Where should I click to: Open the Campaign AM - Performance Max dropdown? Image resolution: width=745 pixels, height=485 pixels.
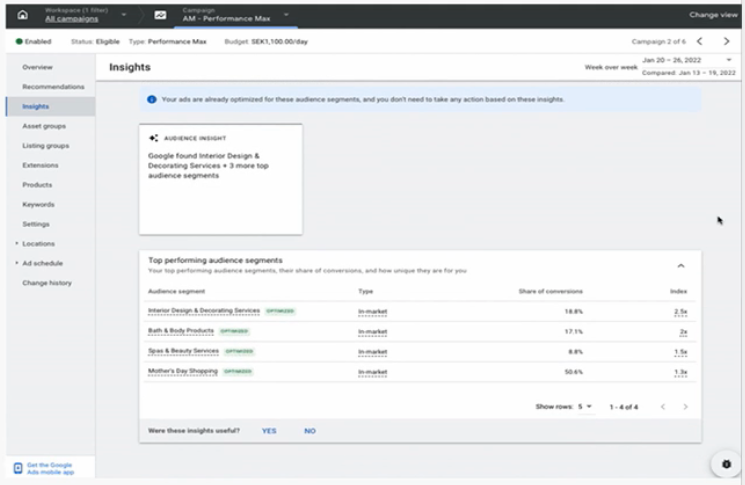[286, 15]
